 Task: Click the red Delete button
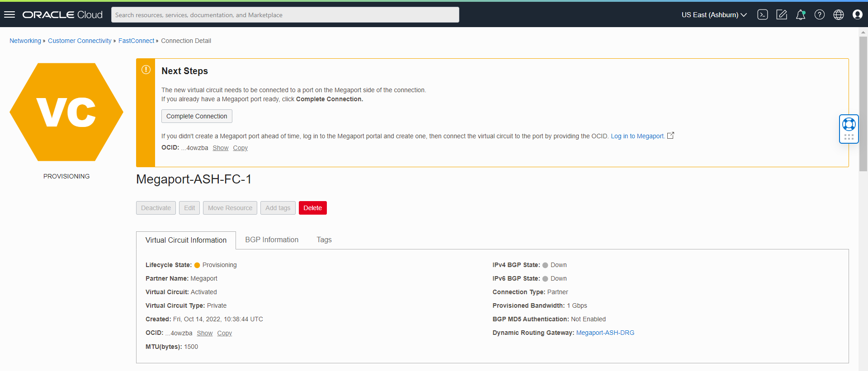(x=312, y=208)
